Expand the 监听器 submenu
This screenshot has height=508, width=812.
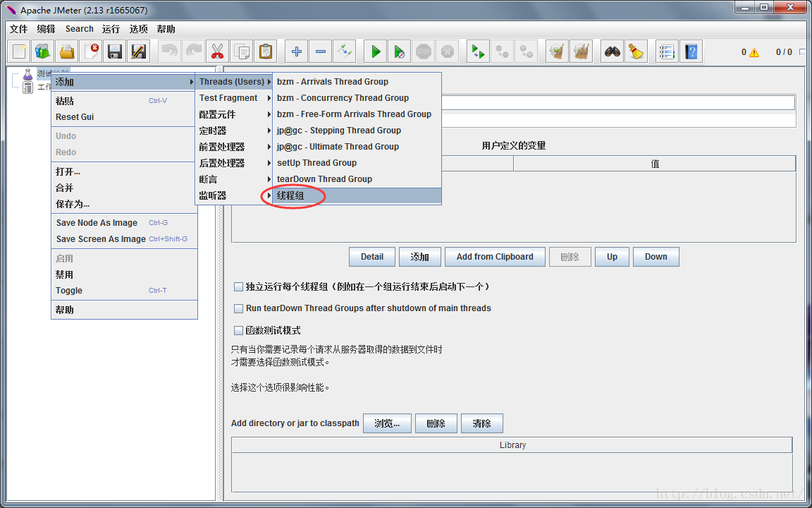click(x=233, y=195)
